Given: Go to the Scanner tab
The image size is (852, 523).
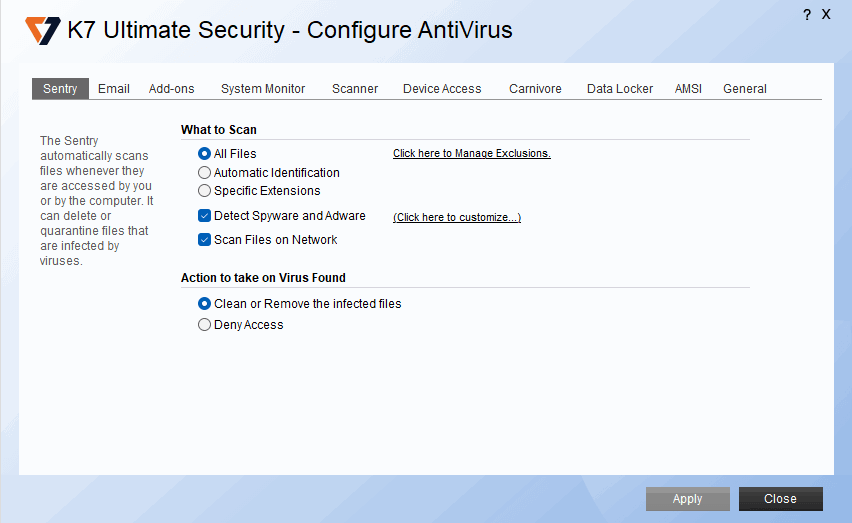Looking at the screenshot, I should click(x=355, y=89).
